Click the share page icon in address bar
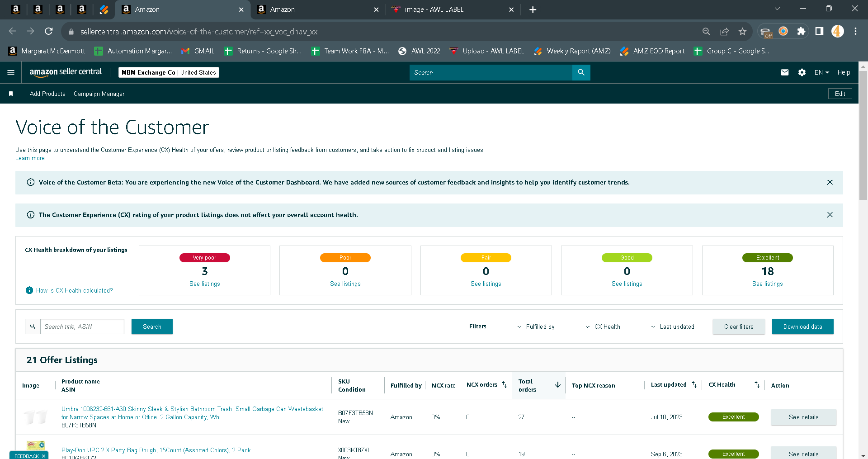 [725, 31]
